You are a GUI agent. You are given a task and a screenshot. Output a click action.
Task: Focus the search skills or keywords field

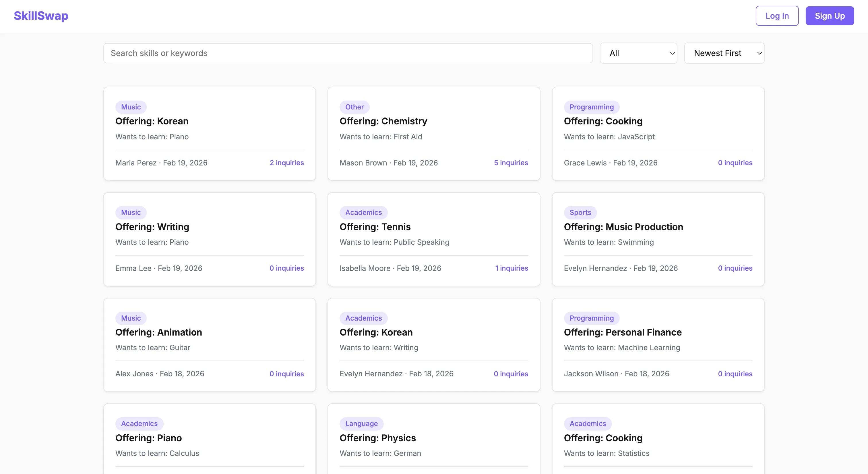[x=348, y=53]
